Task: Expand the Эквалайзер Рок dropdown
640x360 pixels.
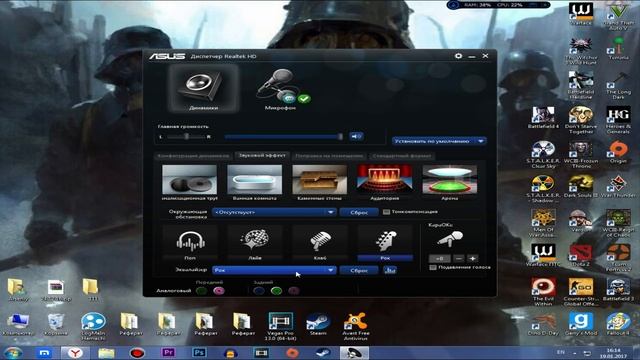Action: [274, 270]
